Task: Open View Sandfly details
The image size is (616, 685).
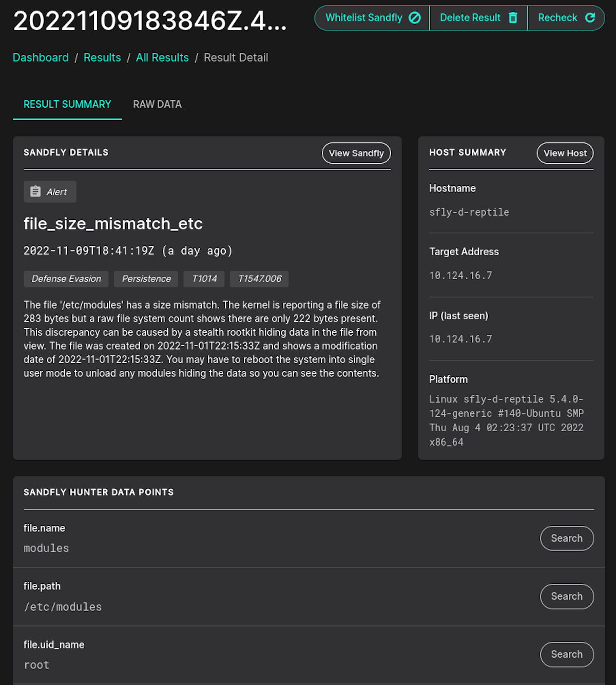Action: (x=356, y=153)
